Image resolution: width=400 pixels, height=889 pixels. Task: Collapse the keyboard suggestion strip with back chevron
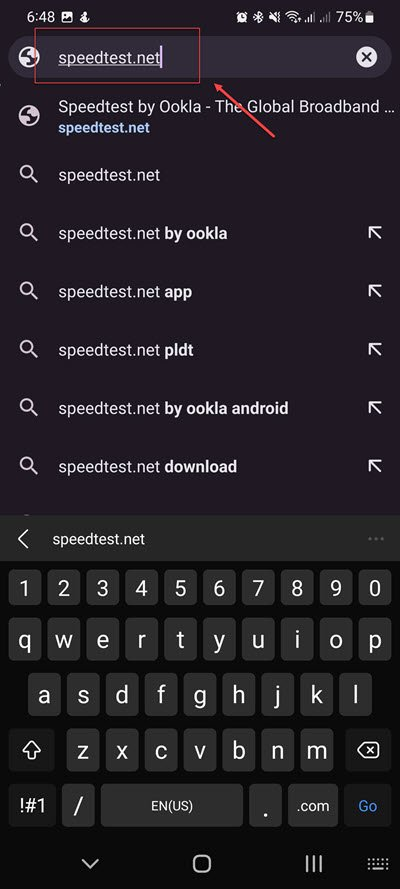[23, 539]
